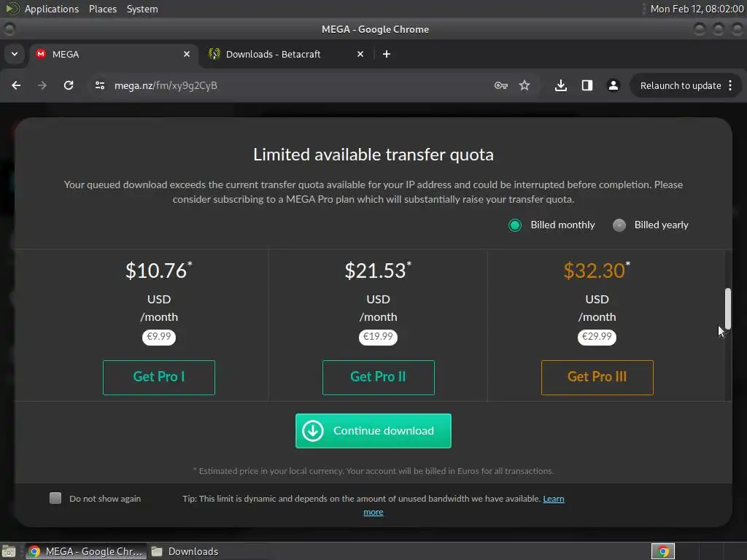The height and width of the screenshot is (560, 747).
Task: Close the MEGA tab
Action: (x=187, y=54)
